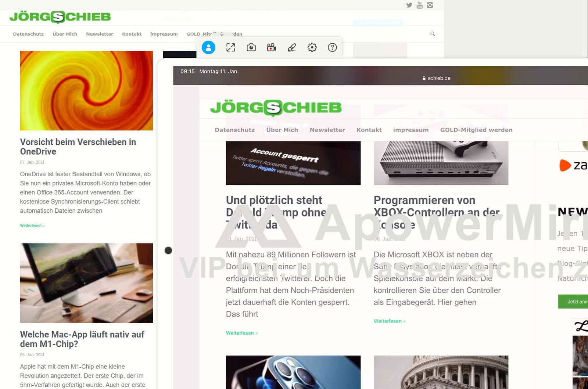Open the ApowerMirror account profile icon
Viewport: 588px width, 389px height.
[x=208, y=47]
